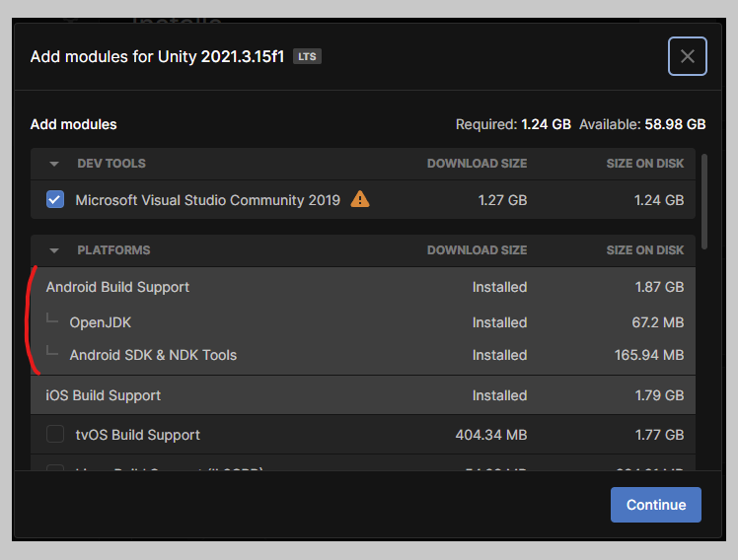Check the tvOS Build Support checkbox
This screenshot has width=738, height=560.
55,434
